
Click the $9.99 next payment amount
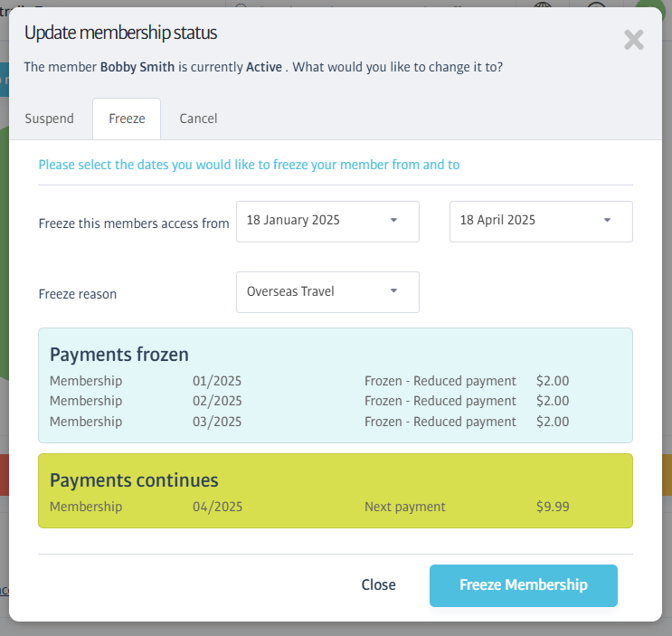pos(553,507)
